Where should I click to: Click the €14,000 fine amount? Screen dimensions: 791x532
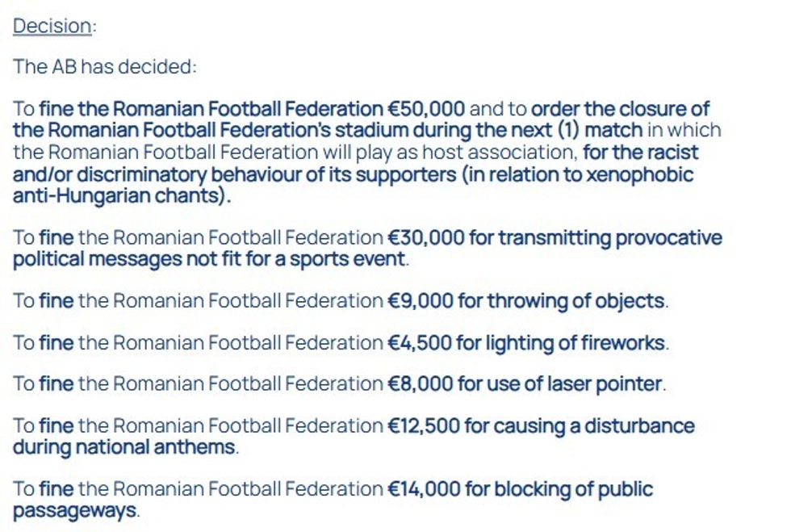[426, 488]
